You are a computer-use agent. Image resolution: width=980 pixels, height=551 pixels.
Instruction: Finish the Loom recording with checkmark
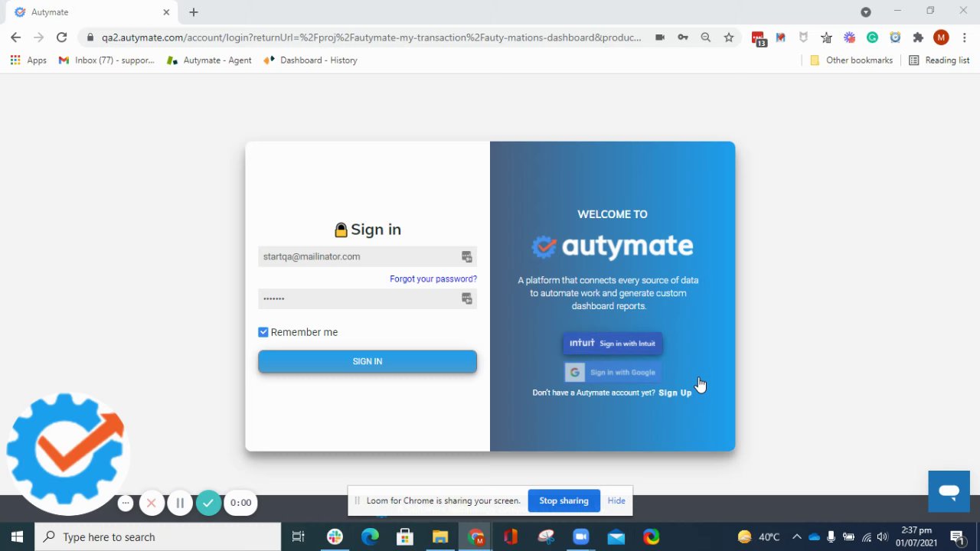click(x=208, y=503)
